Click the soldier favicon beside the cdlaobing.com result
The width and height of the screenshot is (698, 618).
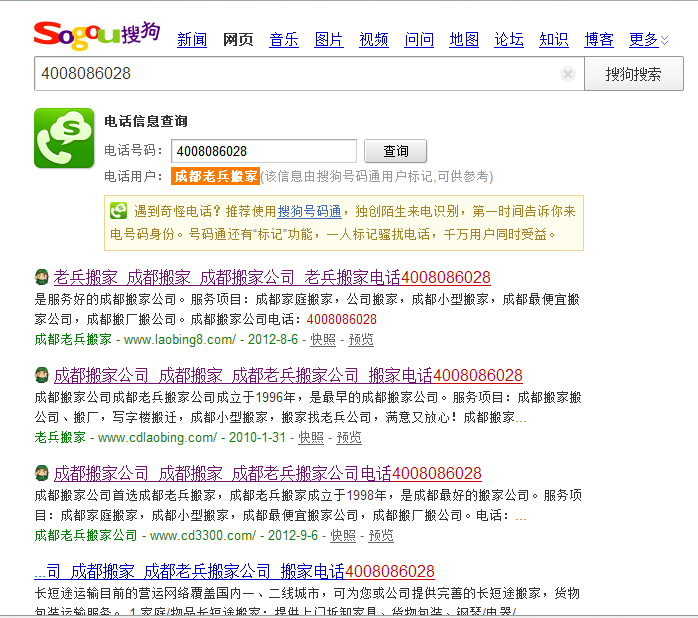[42, 375]
